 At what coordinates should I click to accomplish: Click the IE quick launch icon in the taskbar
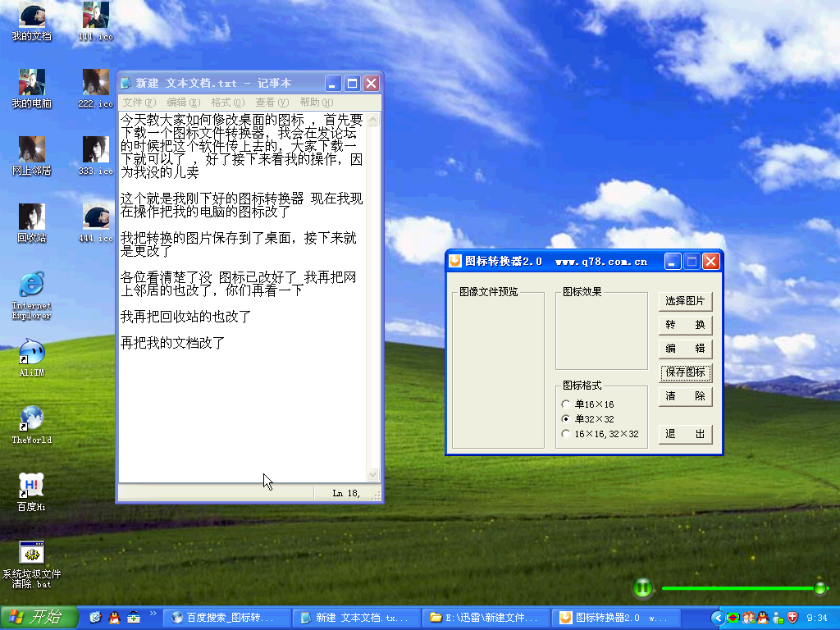[x=95, y=617]
